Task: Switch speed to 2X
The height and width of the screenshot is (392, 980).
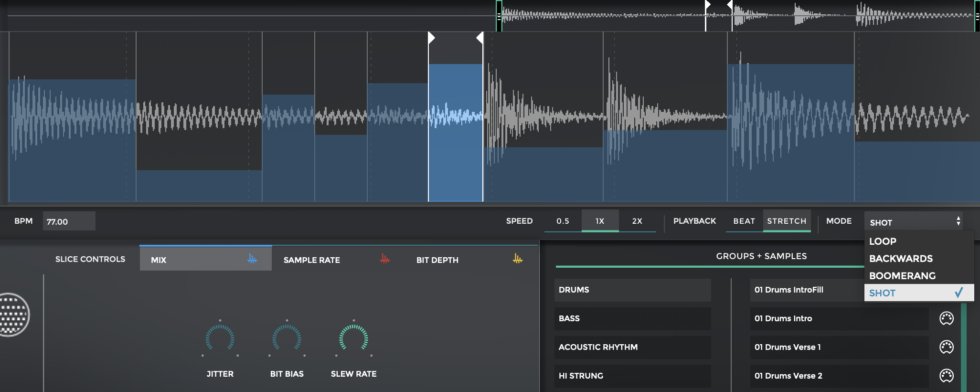Action: (x=637, y=221)
